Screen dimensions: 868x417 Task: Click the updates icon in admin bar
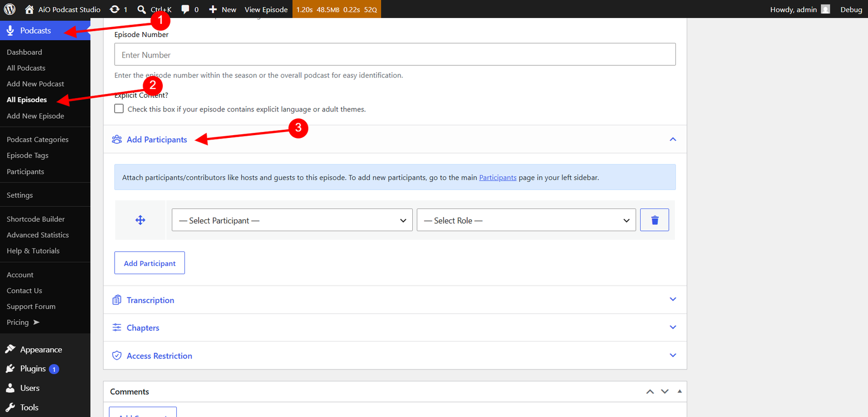tap(114, 9)
